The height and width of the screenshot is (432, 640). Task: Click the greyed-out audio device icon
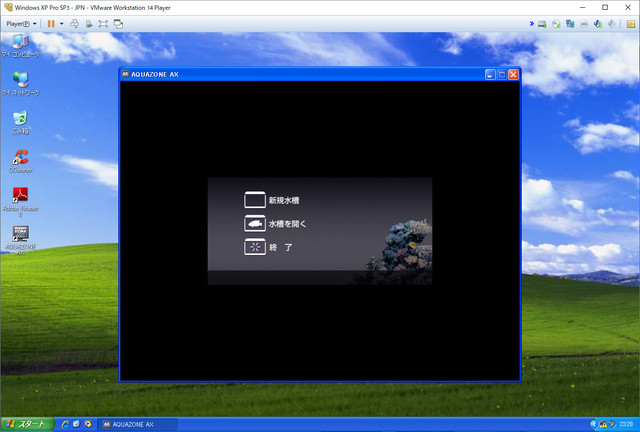(611, 24)
